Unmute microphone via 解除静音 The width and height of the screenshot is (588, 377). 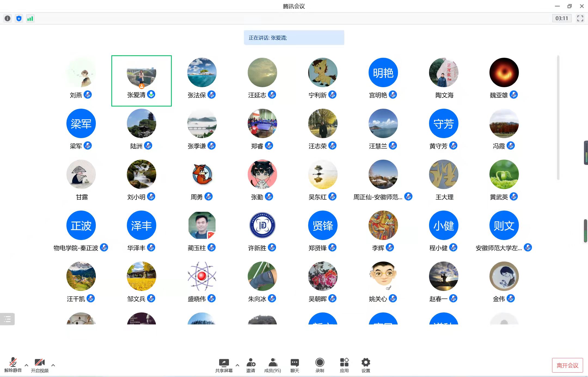13,365
